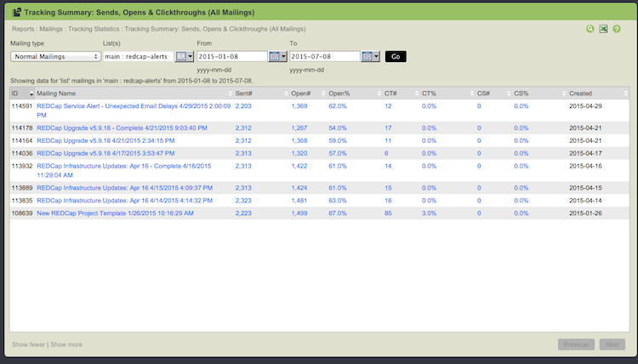Click clickthrough count 85 for mailing 108639

coord(388,213)
